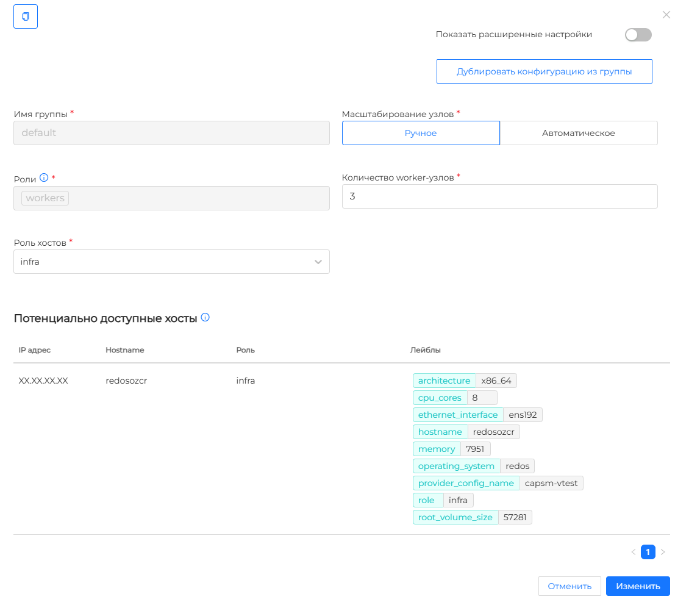Click the Количество worker-узлов input field

pos(499,196)
